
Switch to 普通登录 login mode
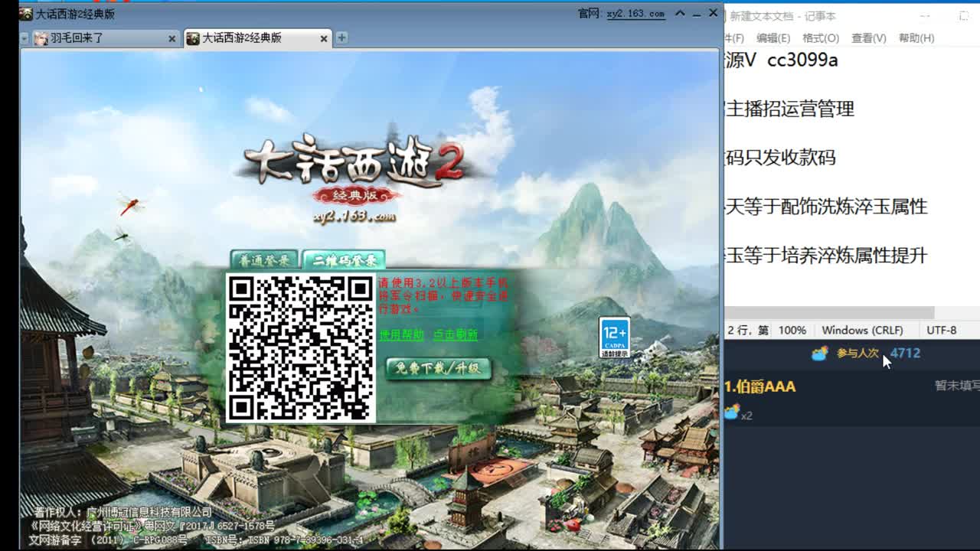pos(264,260)
